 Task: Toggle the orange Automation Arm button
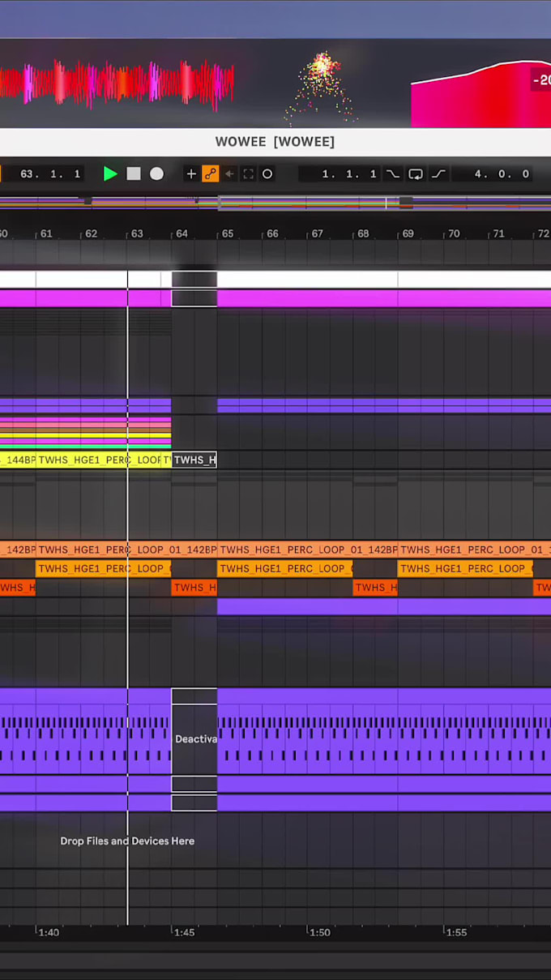pos(210,173)
